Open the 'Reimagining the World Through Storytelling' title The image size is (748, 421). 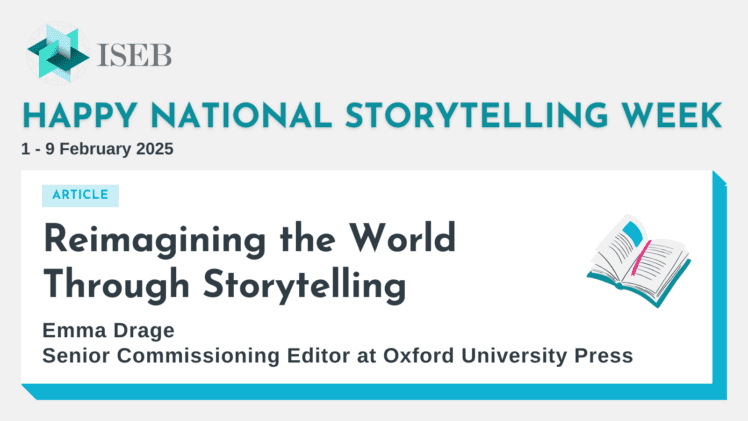[249, 262]
